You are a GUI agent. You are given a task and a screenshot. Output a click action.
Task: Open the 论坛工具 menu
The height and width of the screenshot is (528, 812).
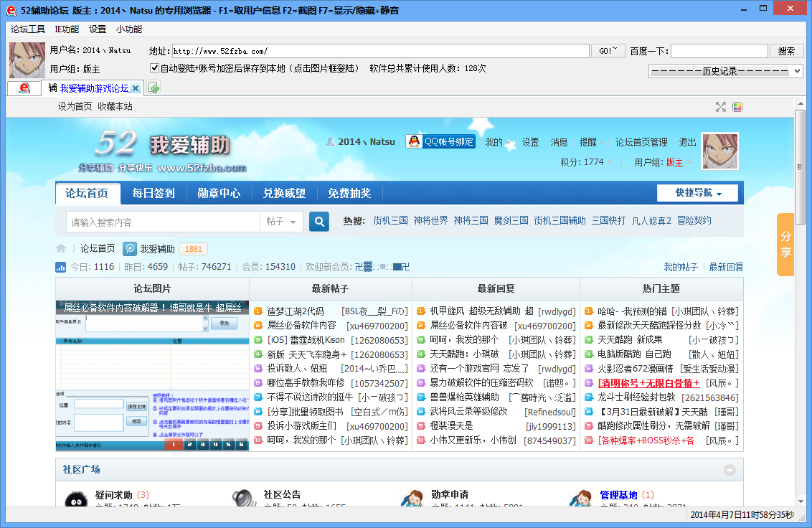tap(28, 29)
